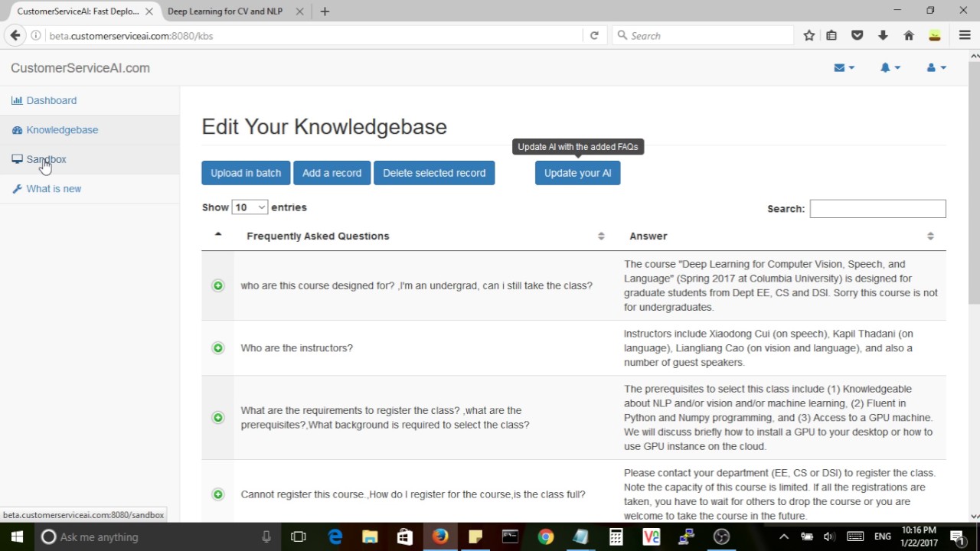Open Google Chrome from taskbar
The width and height of the screenshot is (980, 551).
pos(546,537)
